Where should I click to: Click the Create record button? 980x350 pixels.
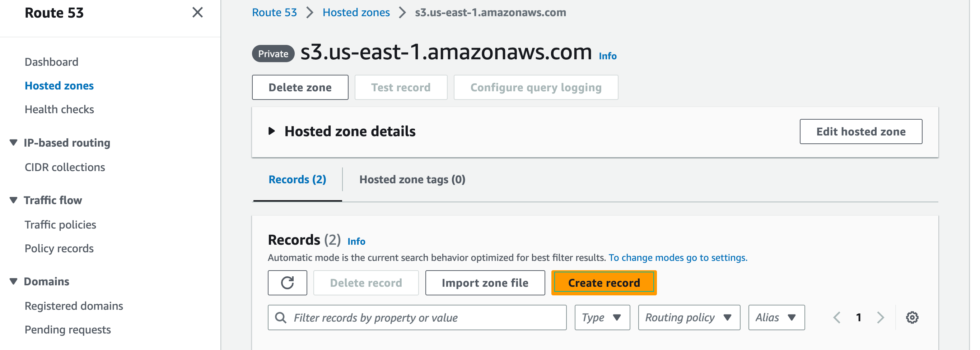coord(603,283)
